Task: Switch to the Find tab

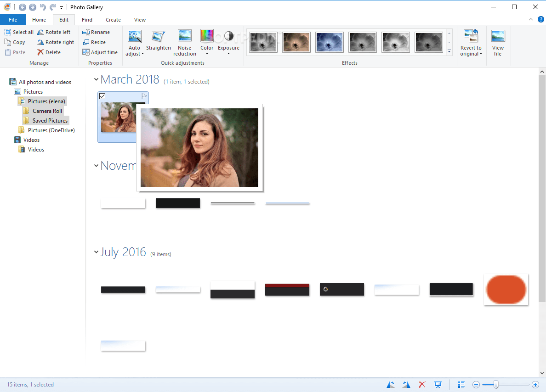Action: (x=87, y=19)
